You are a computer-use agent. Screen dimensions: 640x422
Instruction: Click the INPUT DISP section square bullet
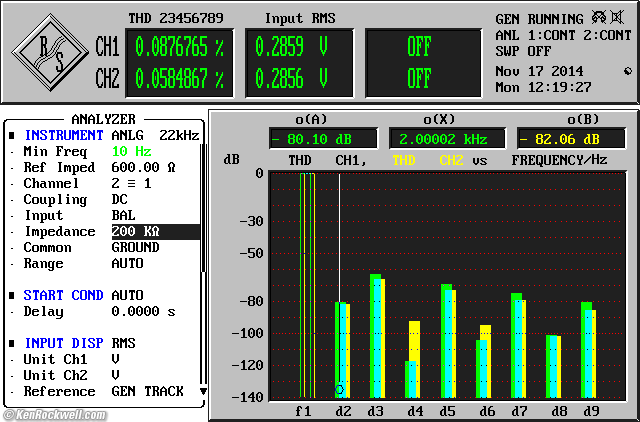pyautogui.click(x=11, y=343)
